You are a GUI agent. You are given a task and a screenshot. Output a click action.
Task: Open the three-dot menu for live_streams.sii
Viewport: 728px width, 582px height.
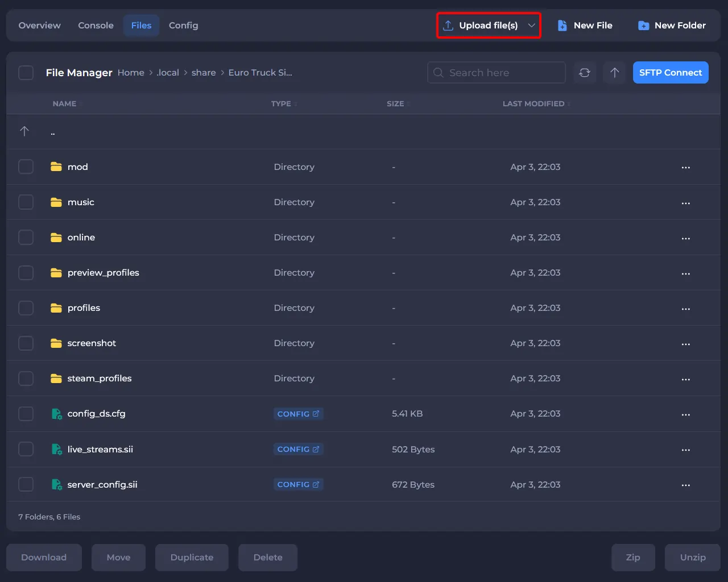(686, 450)
